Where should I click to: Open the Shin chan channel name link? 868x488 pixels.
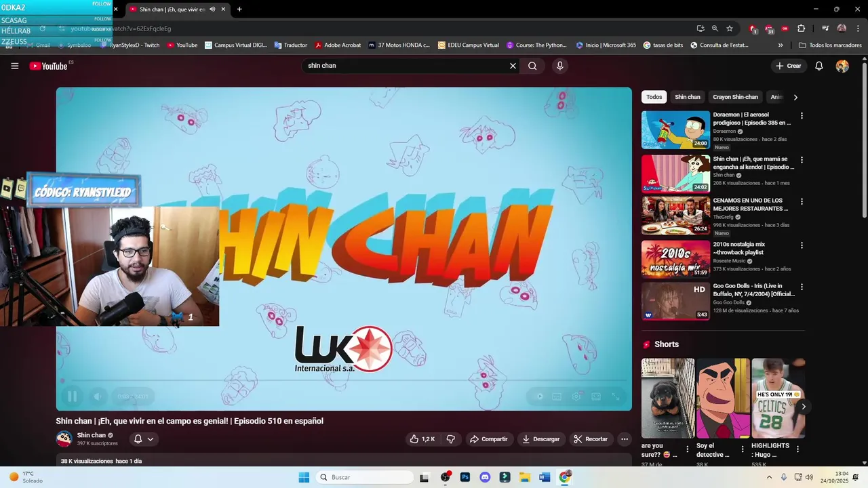click(x=91, y=435)
